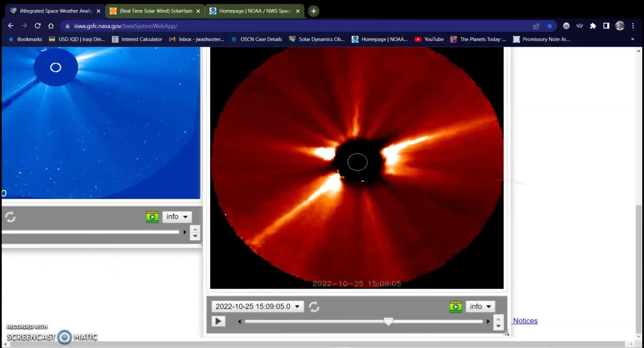Expand the info dropdown in left blue panel
Viewport: 644px width, 348px height.
[177, 217]
